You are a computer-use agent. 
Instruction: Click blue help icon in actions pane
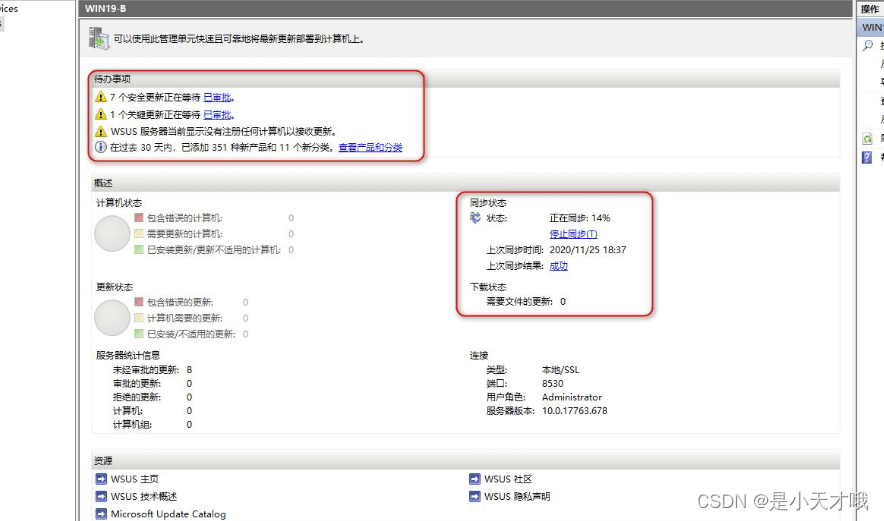867,157
